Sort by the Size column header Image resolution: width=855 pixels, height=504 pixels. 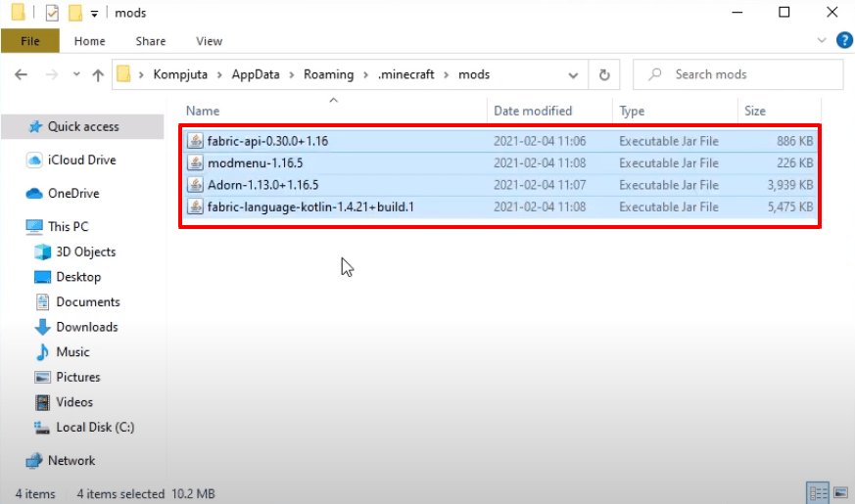(x=755, y=112)
